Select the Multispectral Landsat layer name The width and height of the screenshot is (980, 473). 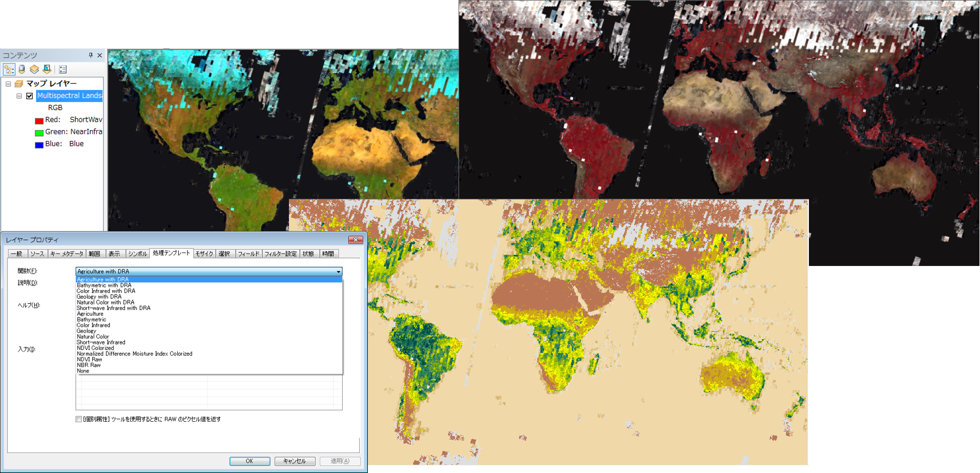pyautogui.click(x=69, y=96)
